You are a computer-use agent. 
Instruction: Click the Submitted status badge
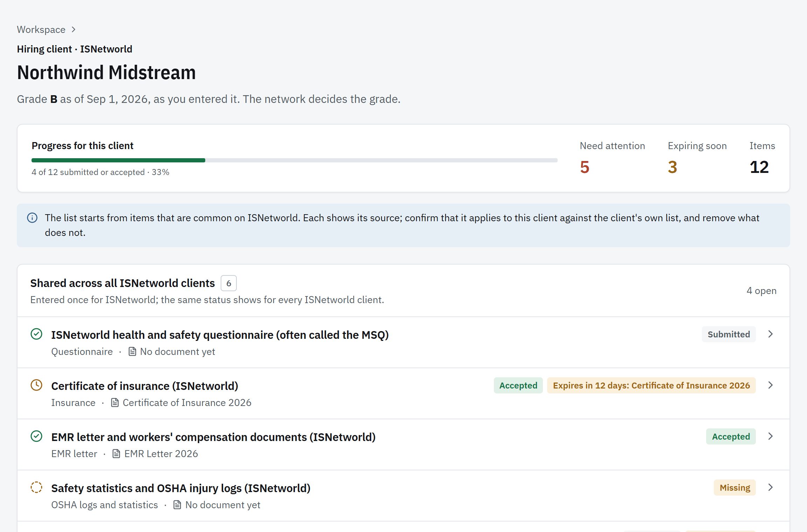tap(729, 334)
